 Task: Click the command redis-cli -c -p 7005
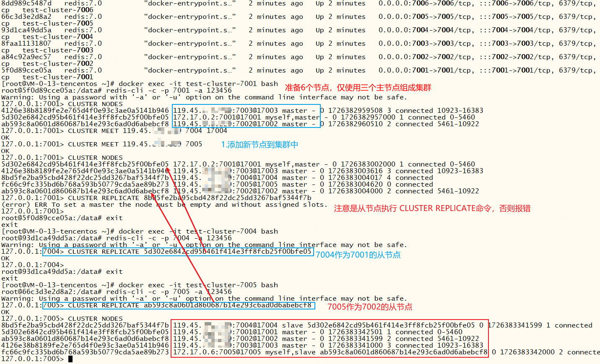[x=148, y=292]
